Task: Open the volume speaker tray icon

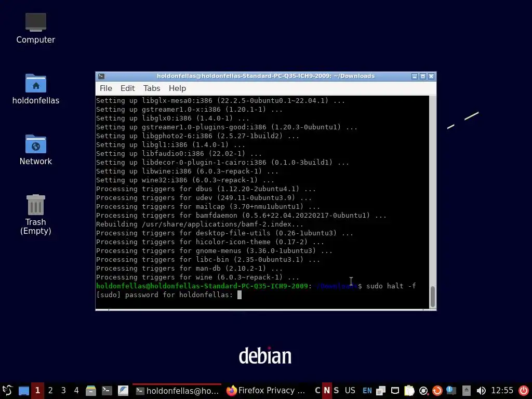Action: pos(481,391)
